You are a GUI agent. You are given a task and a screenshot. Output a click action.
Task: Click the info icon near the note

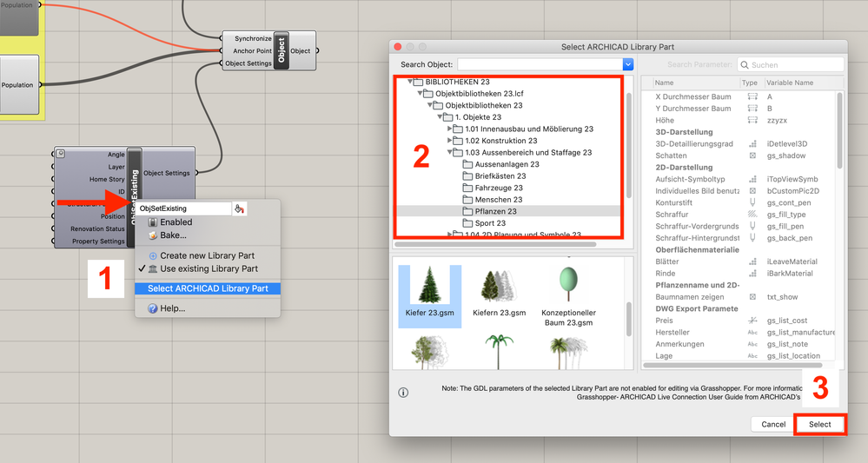[403, 392]
